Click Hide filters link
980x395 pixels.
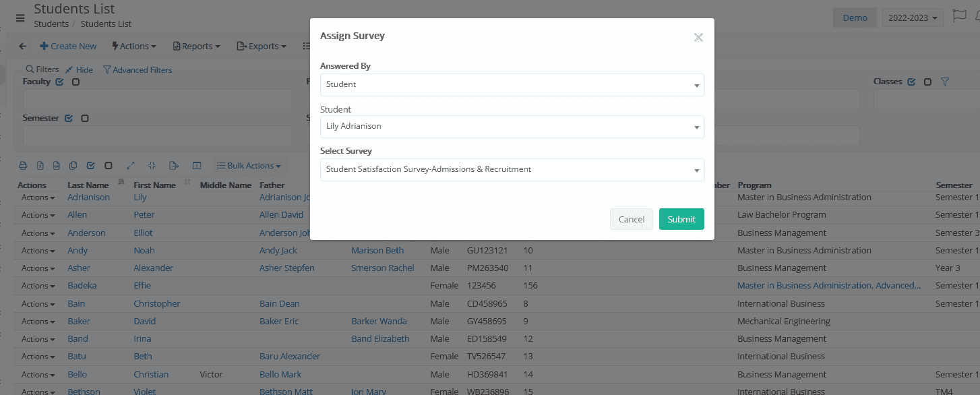click(x=80, y=70)
